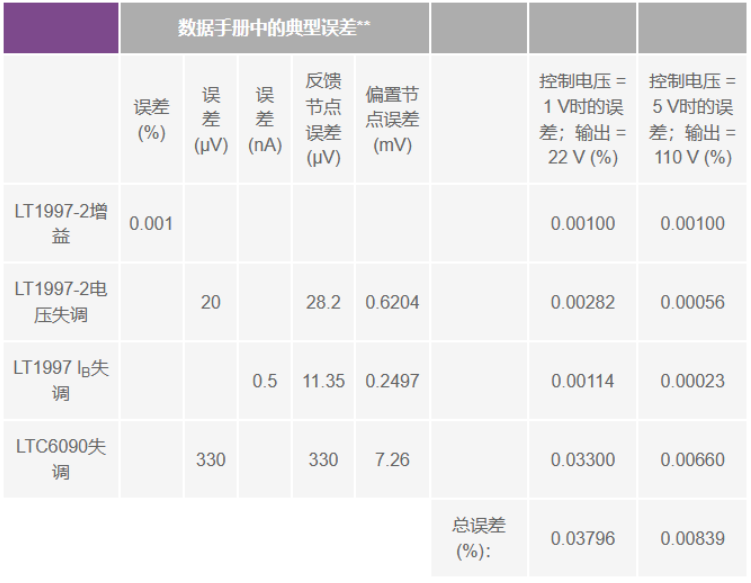The height and width of the screenshot is (583, 751).
Task: Select the 0.5 nA error cell
Action: (265, 381)
